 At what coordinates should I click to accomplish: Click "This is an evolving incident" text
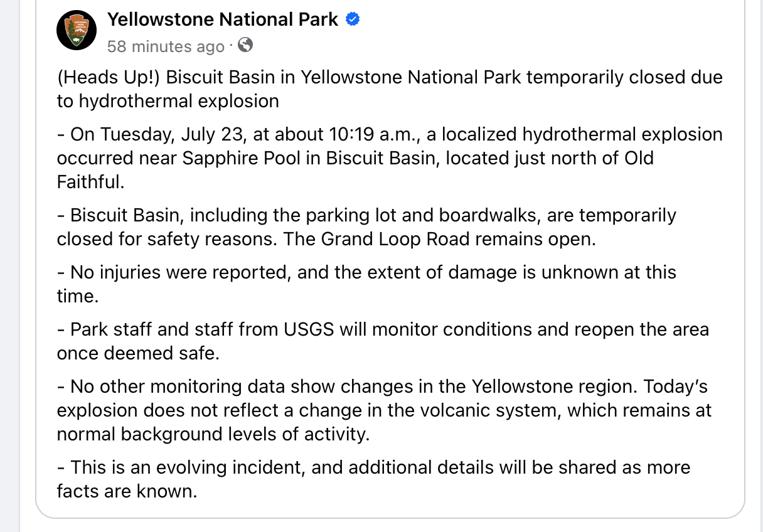[186, 467]
